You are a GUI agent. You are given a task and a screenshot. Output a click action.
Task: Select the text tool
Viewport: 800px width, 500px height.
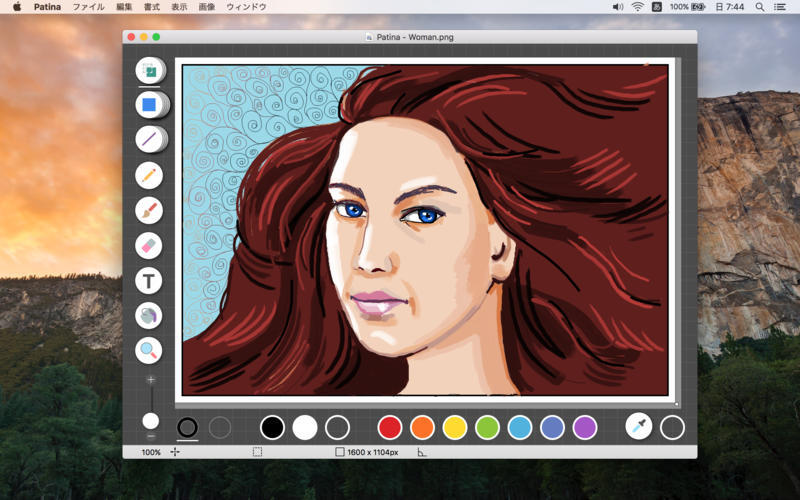149,280
